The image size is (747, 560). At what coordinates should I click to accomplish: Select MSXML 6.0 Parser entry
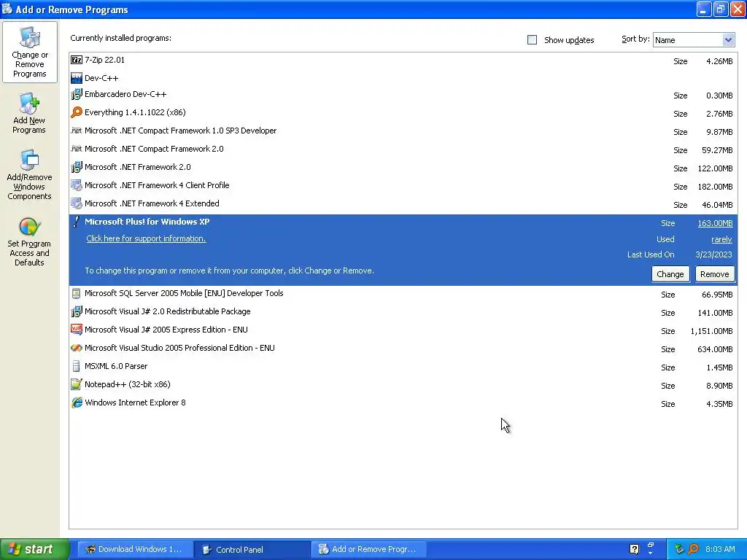click(x=403, y=367)
